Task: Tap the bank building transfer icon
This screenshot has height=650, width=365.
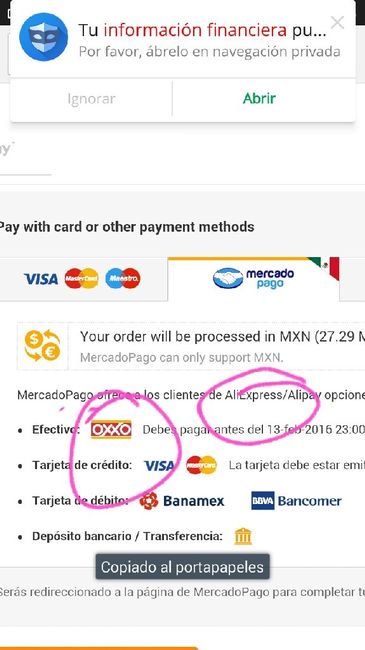Action: pyautogui.click(x=243, y=536)
